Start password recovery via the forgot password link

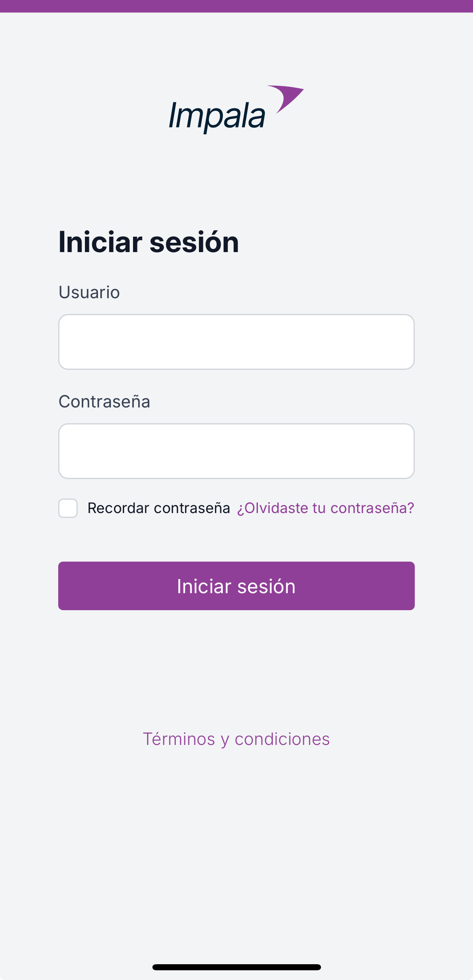326,508
